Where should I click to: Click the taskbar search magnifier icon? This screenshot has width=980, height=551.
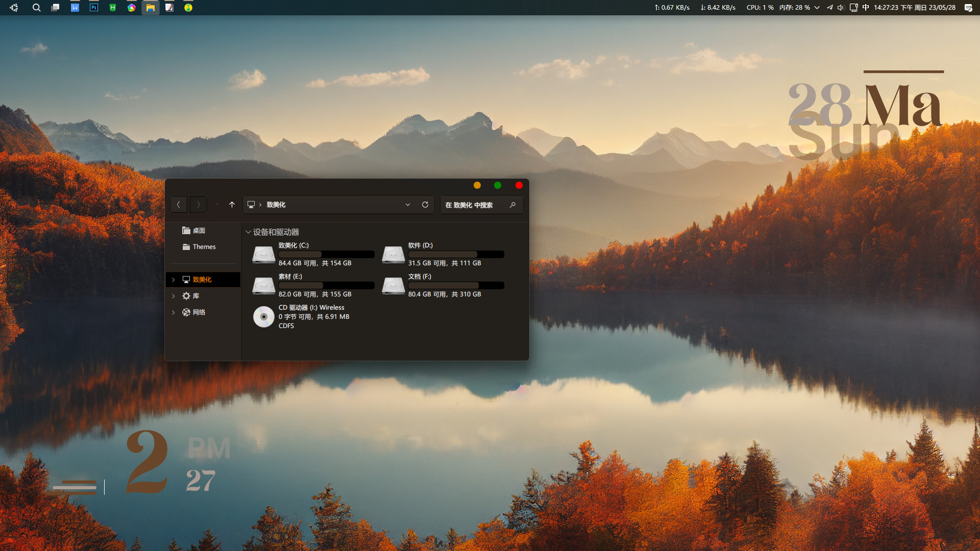click(36, 8)
